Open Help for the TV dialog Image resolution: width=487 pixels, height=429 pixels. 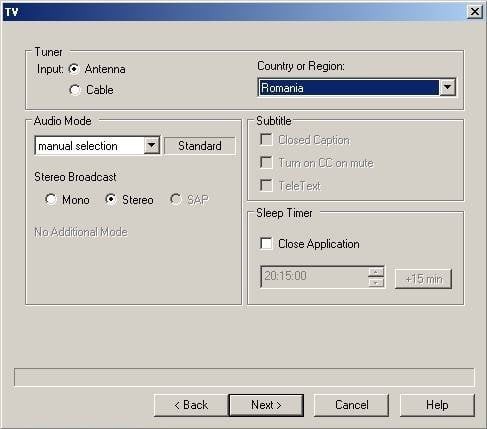(437, 405)
